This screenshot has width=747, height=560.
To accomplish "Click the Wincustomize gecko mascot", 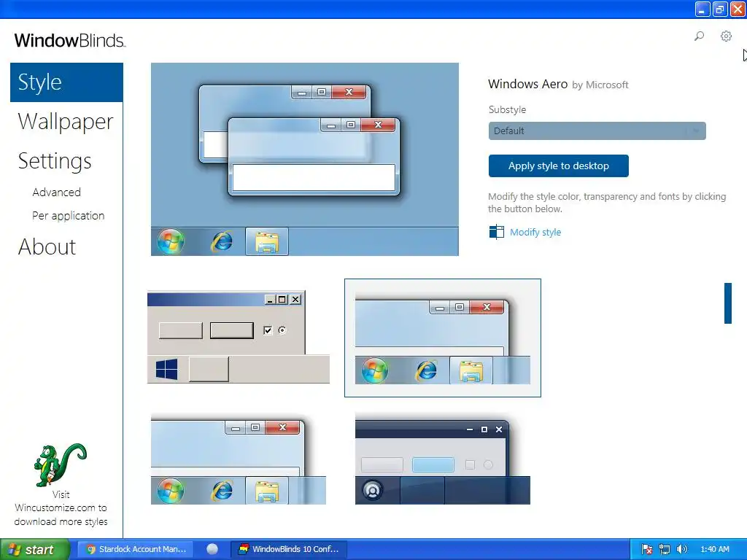I will click(x=61, y=464).
